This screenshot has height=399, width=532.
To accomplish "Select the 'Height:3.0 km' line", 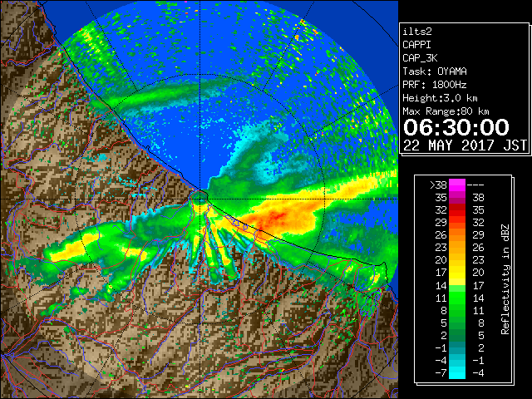I will (x=440, y=98).
